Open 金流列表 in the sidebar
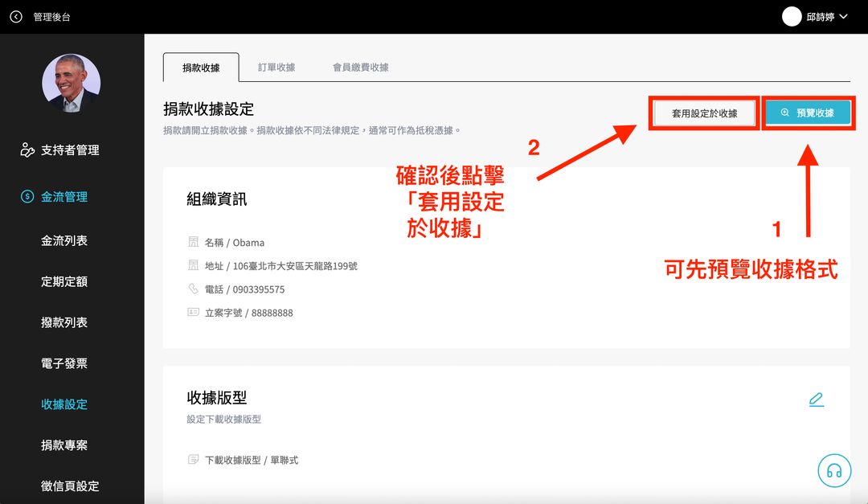 64,240
